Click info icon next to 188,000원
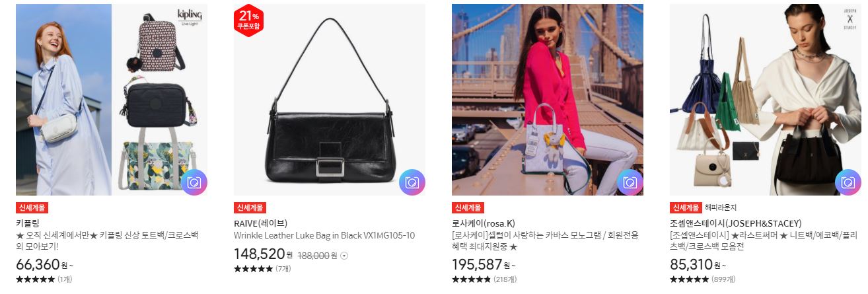The image size is (868, 294). 344,256
